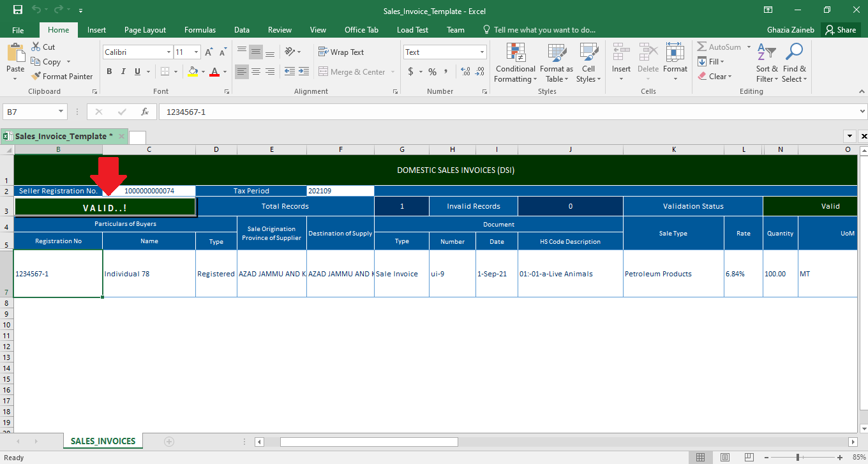The height and width of the screenshot is (464, 868).
Task: Open Format as Table gallery
Action: click(557, 63)
